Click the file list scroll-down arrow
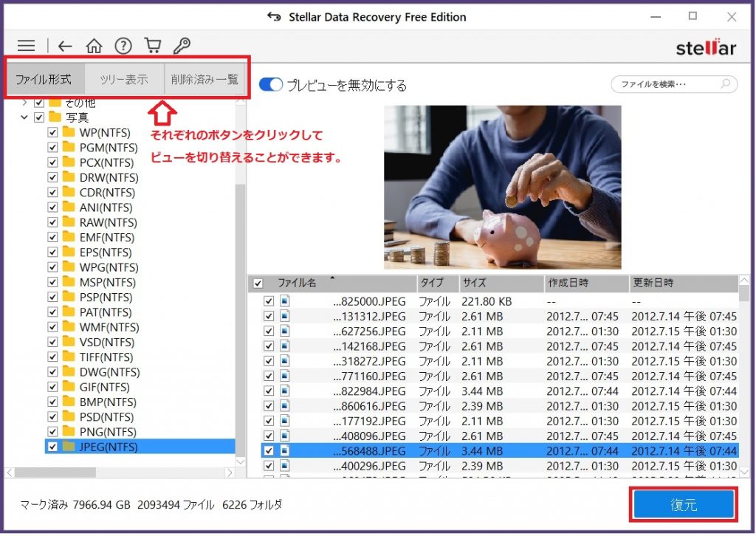 point(744,472)
